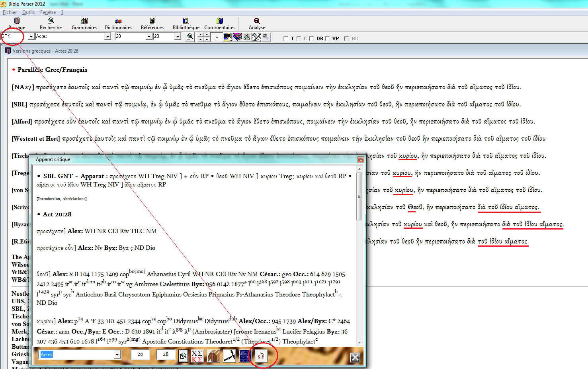Click the gray speaker icon in navigation bar
The width and height of the screenshot is (588, 369).
pos(266,37)
